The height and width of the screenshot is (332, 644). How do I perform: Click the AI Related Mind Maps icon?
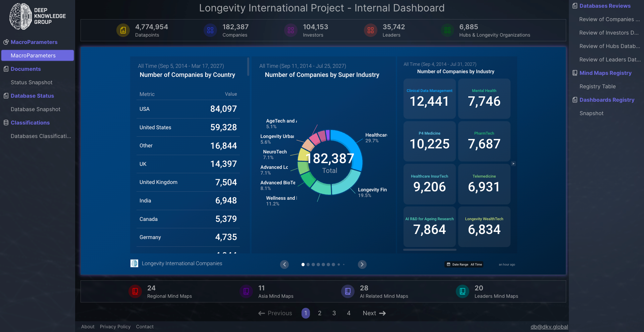coord(348,291)
